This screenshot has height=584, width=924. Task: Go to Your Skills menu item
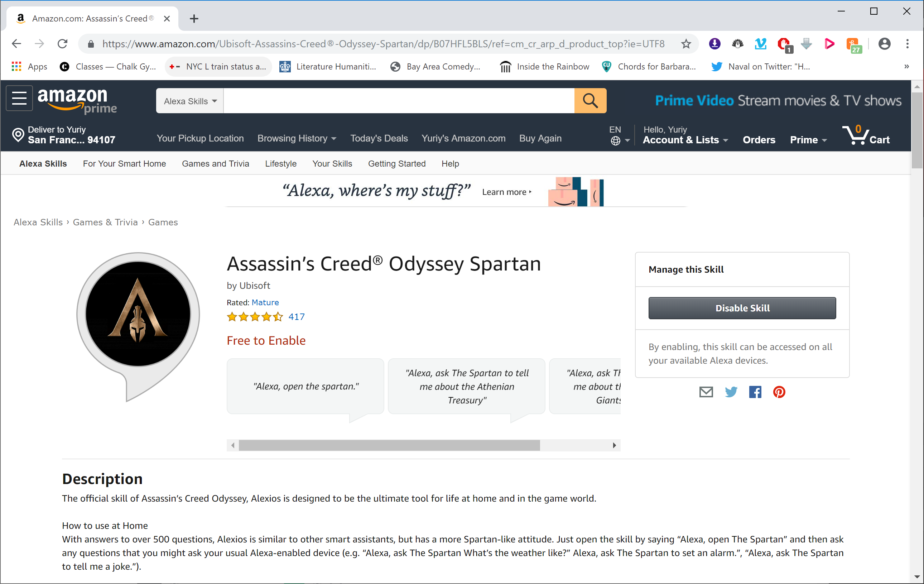332,164
